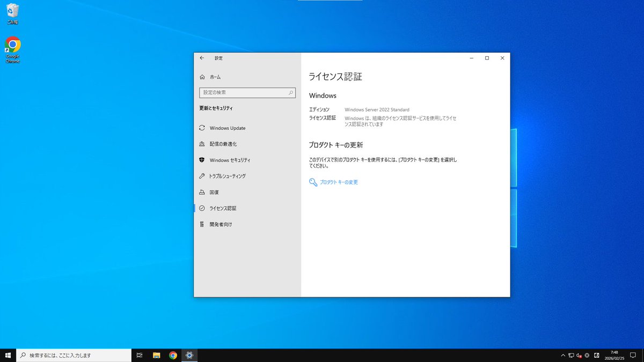
Task: Click the 更新とセキュリティ section title
Action: (x=216, y=108)
